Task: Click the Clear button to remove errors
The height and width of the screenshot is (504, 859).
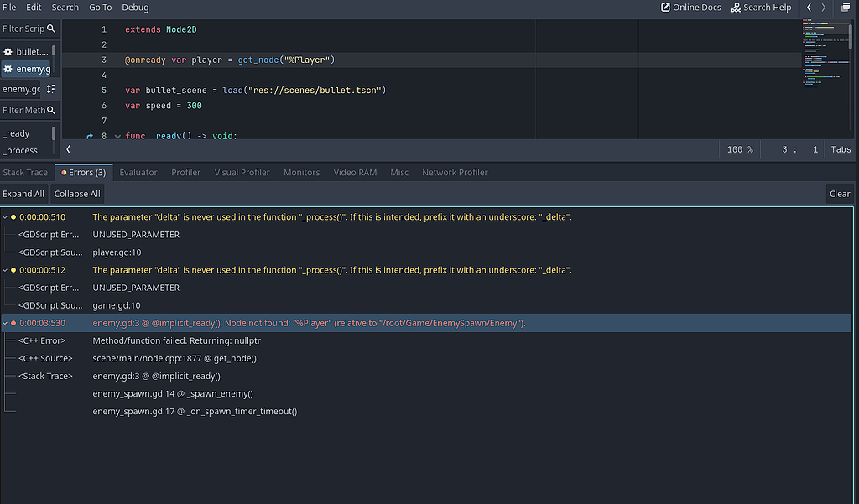Action: pos(839,193)
